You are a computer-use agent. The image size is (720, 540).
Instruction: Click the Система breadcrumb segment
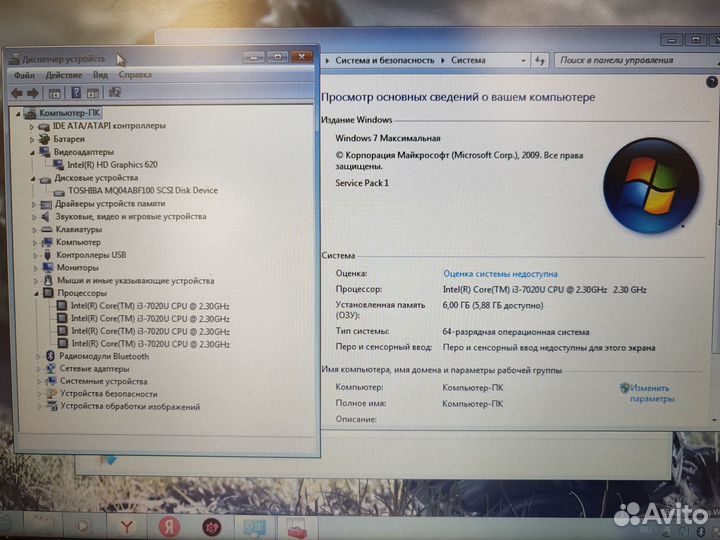coord(468,60)
